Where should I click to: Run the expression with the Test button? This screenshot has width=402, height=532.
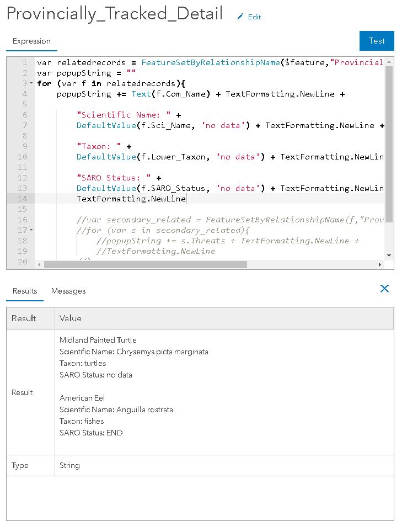[x=377, y=41]
